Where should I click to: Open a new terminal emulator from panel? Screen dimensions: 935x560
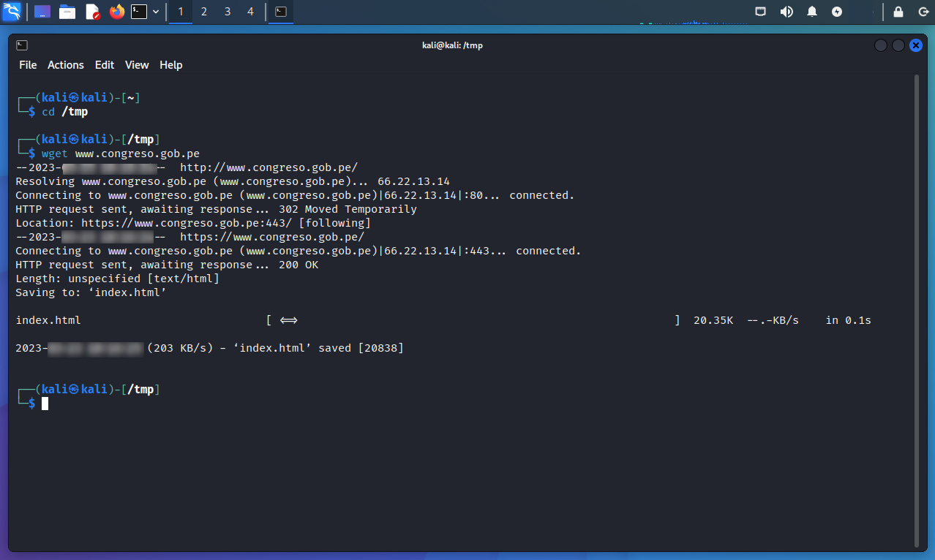click(x=139, y=12)
